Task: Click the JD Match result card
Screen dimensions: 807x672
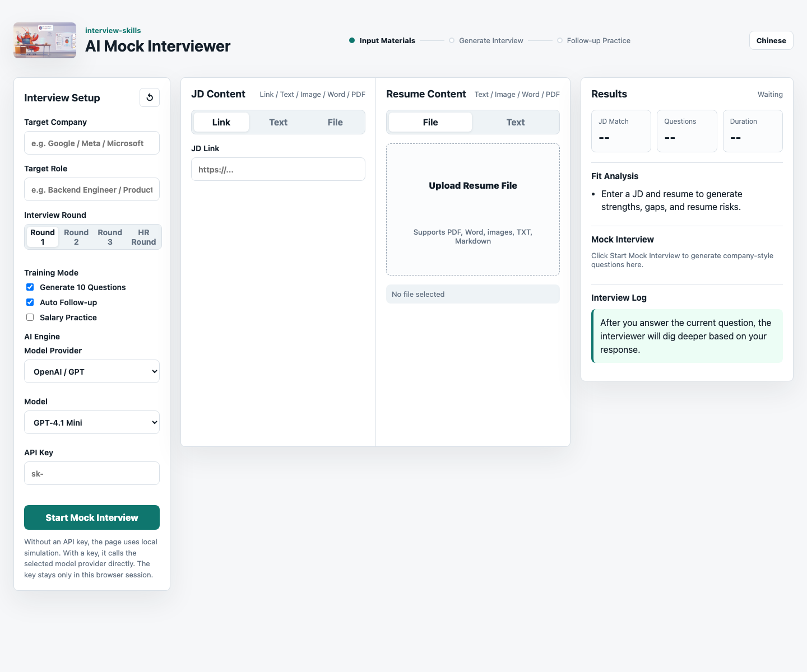Action: click(621, 131)
